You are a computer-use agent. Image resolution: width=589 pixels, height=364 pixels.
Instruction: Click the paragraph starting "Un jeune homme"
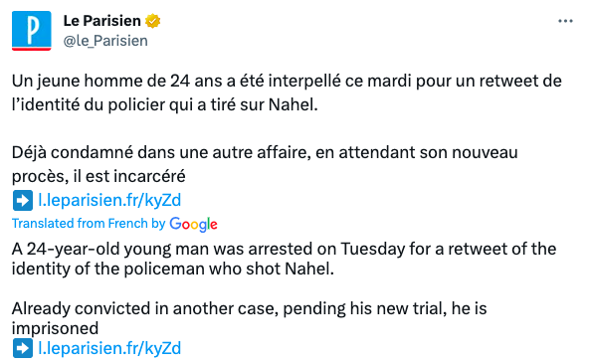coord(287,92)
